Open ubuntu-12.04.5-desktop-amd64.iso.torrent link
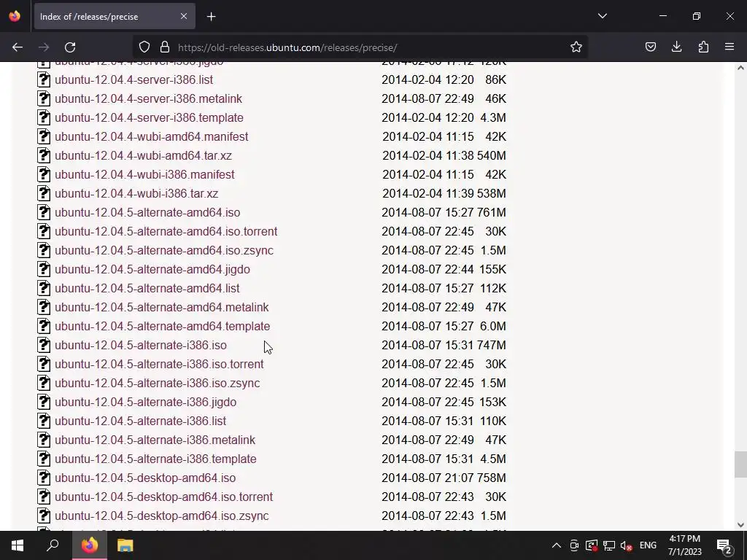Image resolution: width=747 pixels, height=560 pixels. coord(164,497)
